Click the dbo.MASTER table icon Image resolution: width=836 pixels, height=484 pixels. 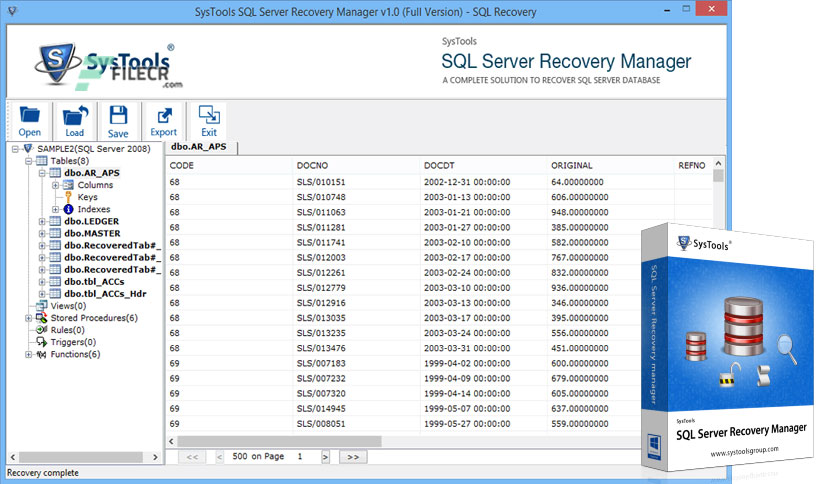[x=55, y=233]
